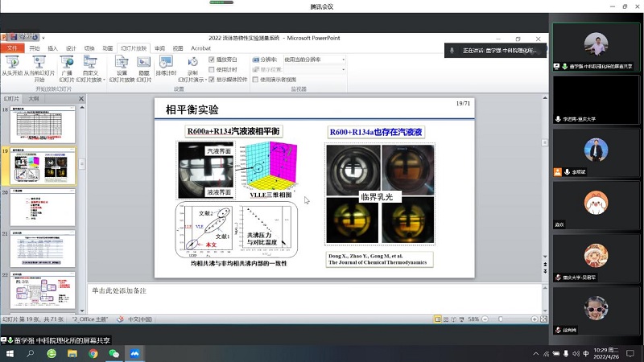Click the Slide Show view icon in status bar

461,319
